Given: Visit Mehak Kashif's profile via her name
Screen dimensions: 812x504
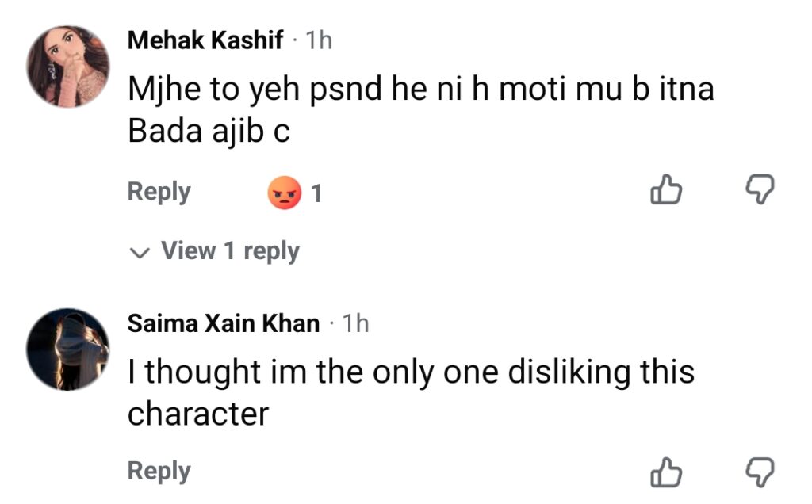Looking at the screenshot, I should click(x=205, y=40).
